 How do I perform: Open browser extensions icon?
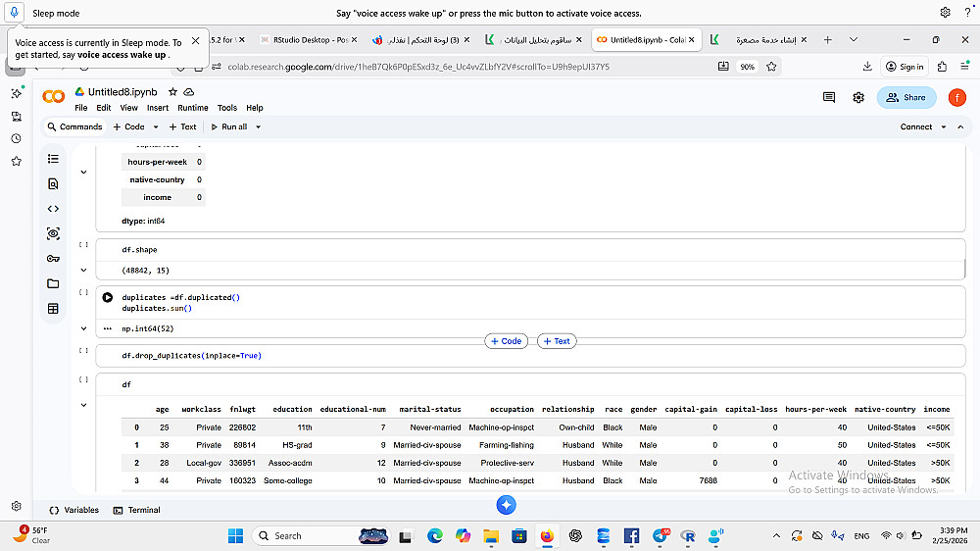pos(943,67)
